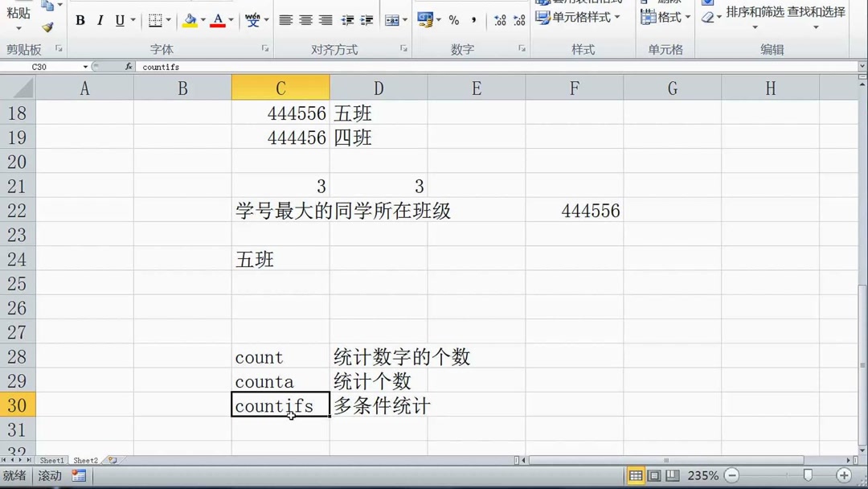Switch to Page Layout view
This screenshot has width=868, height=489.
(x=654, y=475)
